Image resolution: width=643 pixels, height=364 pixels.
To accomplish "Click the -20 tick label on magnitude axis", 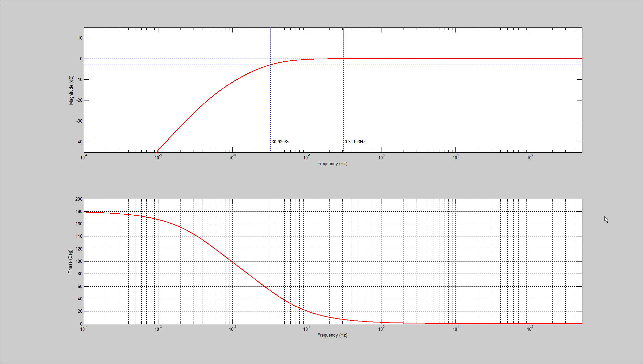I will click(79, 100).
